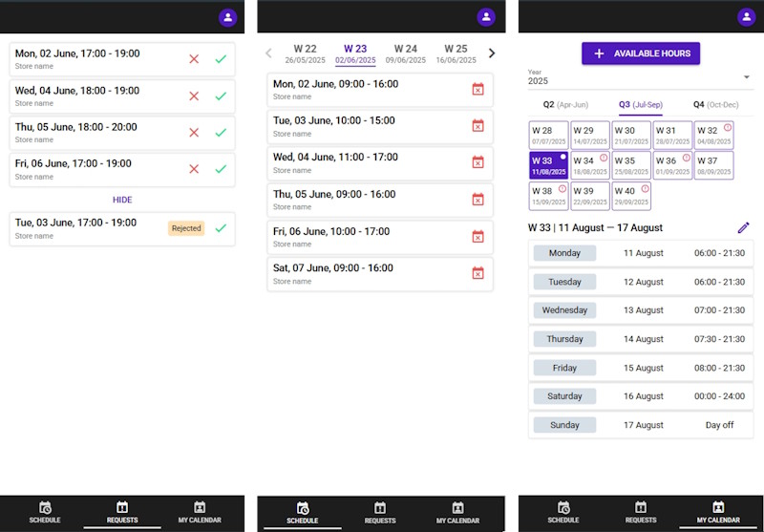764x532 pixels.
Task: Select week W 28 tile
Action: pyautogui.click(x=548, y=135)
